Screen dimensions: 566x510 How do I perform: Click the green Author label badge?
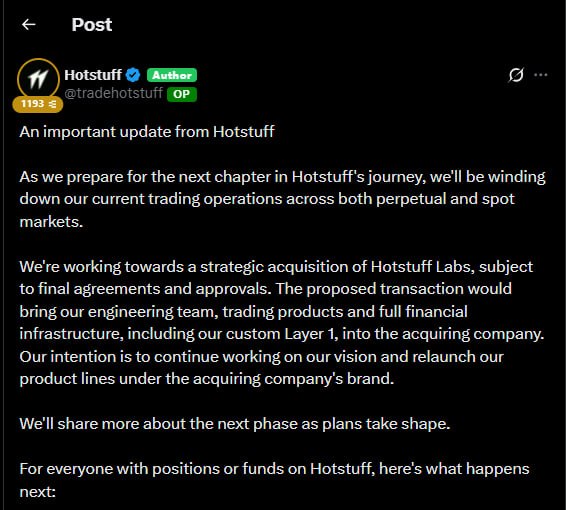(172, 75)
